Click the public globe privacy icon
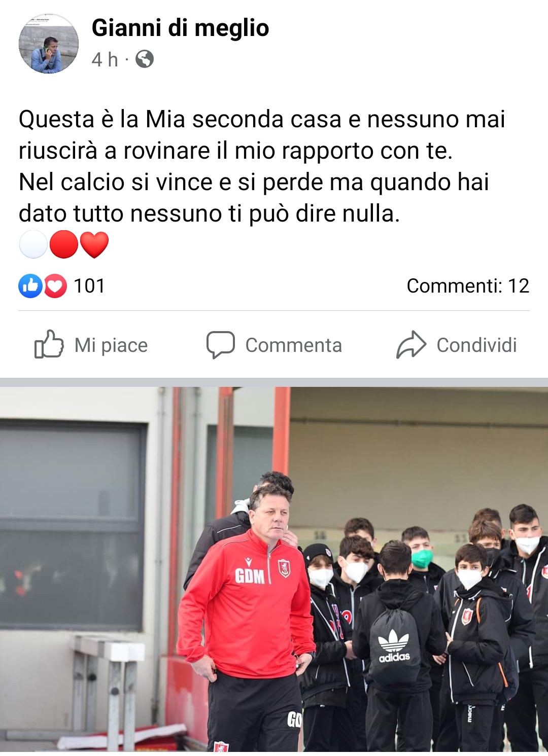Screen dimensions: 548x756 (145, 59)
